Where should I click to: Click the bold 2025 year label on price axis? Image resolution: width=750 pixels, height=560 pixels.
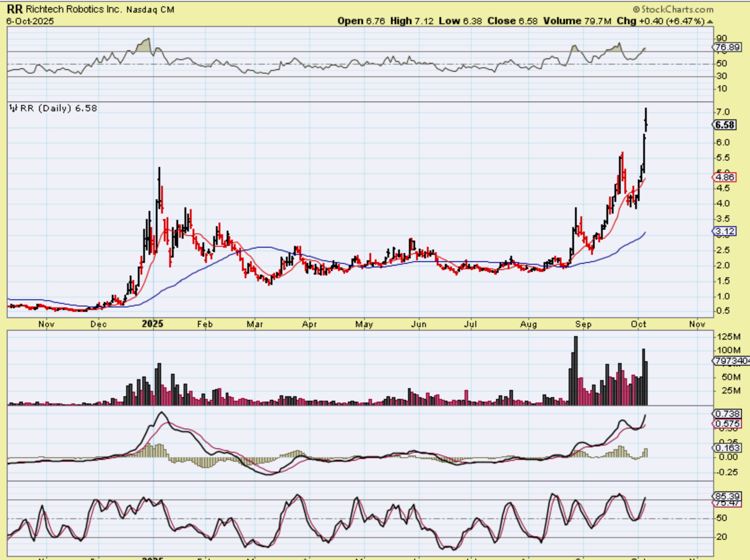pos(153,324)
